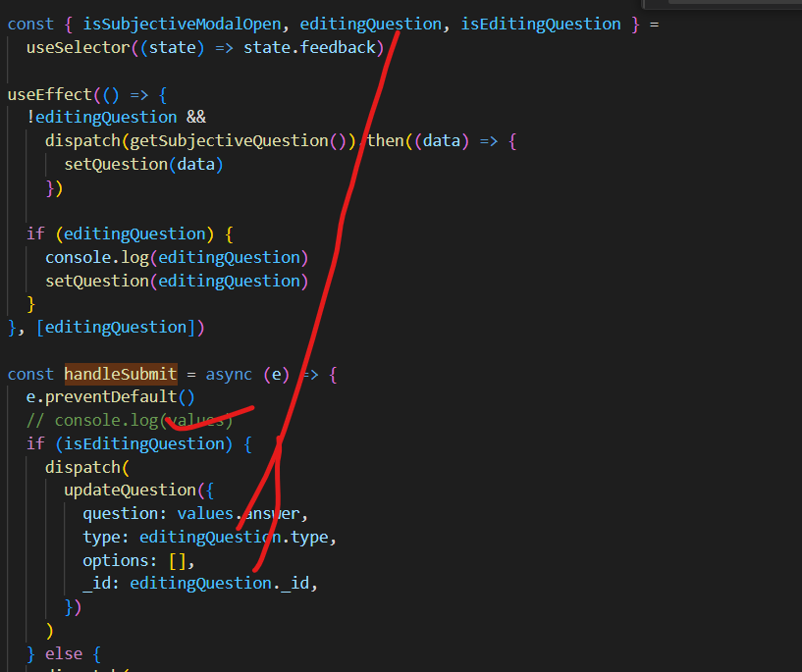Image resolution: width=802 pixels, height=672 pixels.
Task: Click the console.log(editingQuestion) statement
Action: pos(177,257)
